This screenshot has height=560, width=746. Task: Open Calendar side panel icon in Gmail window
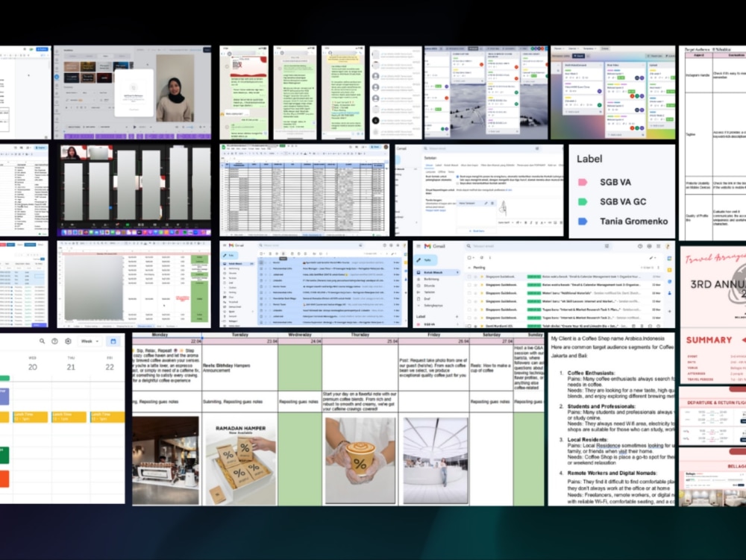(x=669, y=259)
